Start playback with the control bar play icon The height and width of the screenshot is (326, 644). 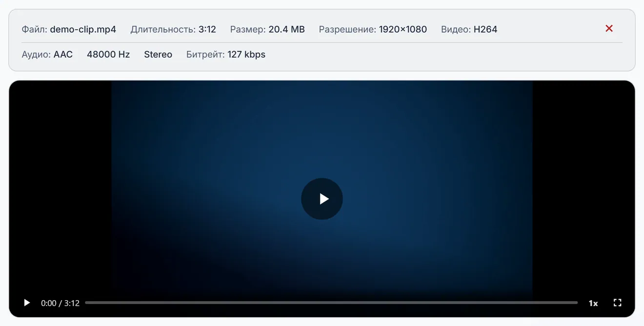point(27,303)
